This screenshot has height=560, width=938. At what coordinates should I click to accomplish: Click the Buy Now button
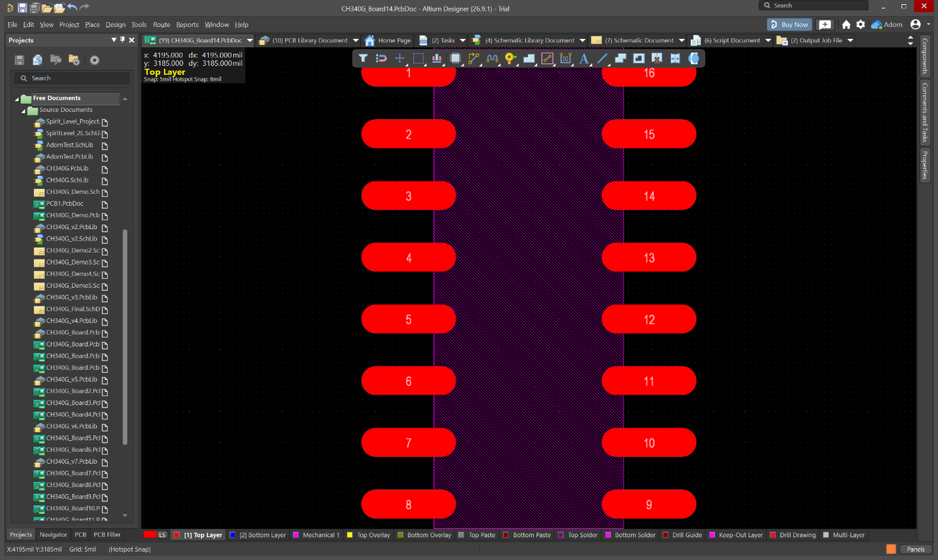pyautogui.click(x=789, y=25)
